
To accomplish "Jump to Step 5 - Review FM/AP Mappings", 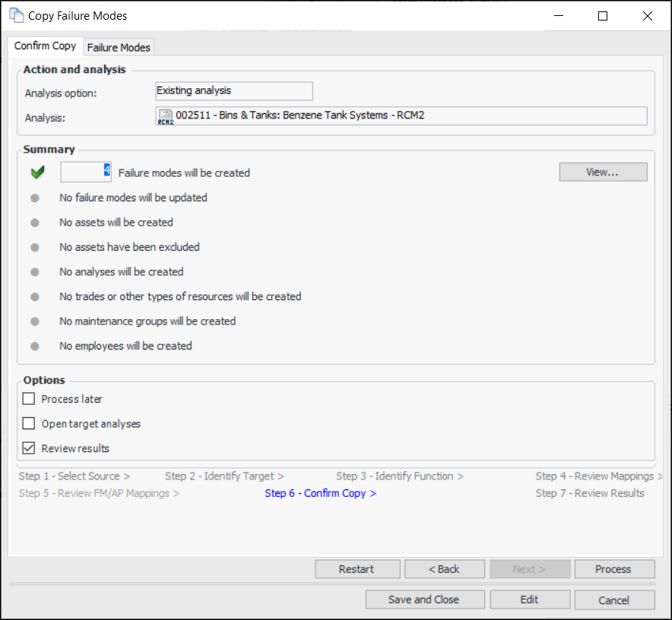I will point(99,493).
